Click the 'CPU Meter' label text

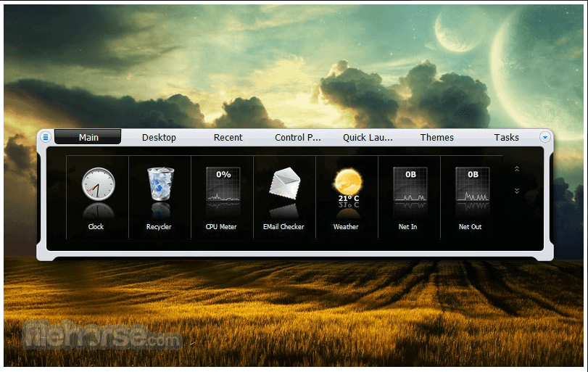221,226
